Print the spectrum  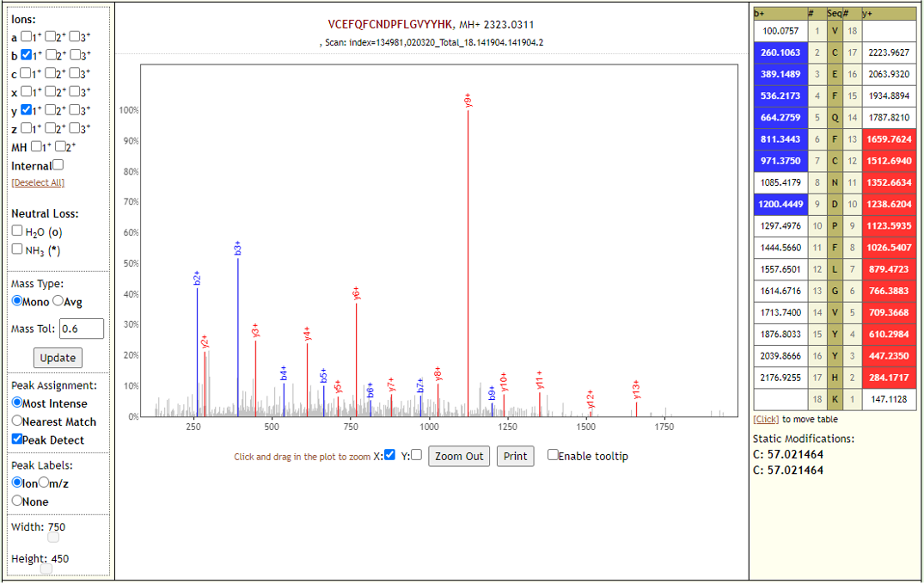tap(516, 456)
